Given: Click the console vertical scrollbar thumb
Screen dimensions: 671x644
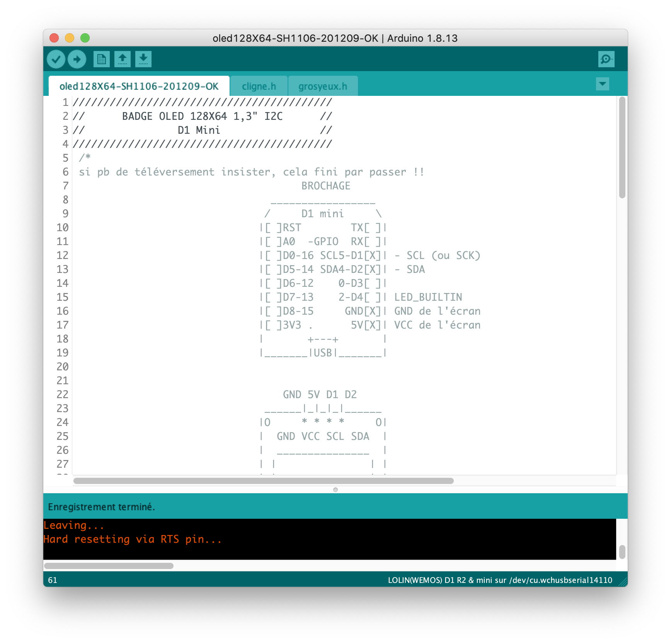Looking at the screenshot, I should [x=622, y=552].
